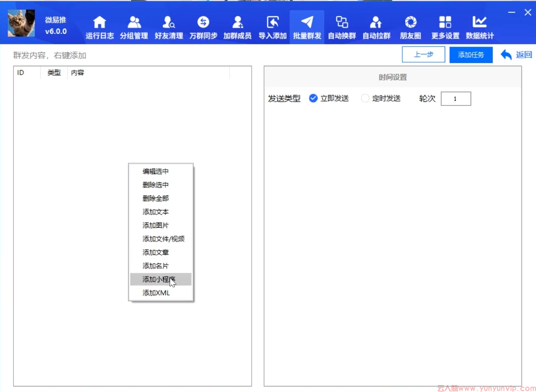Click 添加小程序 menu entry

[159, 279]
